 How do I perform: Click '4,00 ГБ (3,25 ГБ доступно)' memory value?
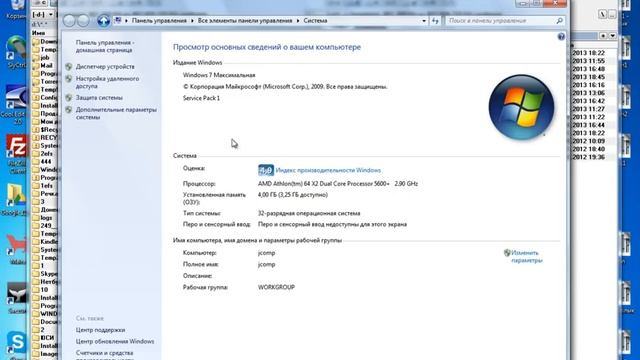[293, 195]
